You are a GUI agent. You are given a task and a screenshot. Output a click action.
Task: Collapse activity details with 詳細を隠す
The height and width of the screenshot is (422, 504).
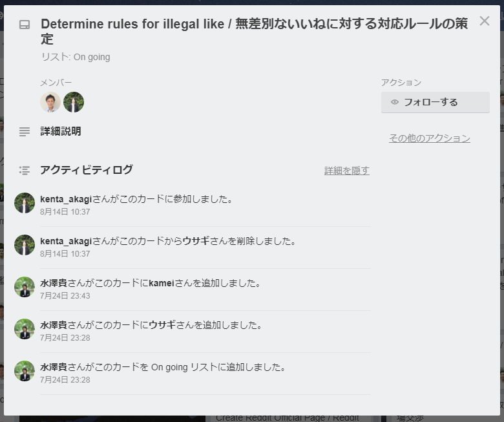[346, 171]
